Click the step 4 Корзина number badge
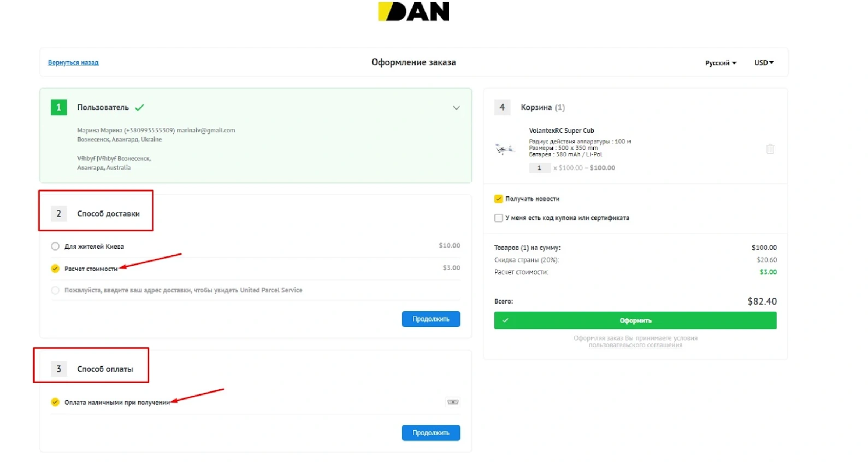Viewport: 868px width, 462px height. [x=502, y=107]
